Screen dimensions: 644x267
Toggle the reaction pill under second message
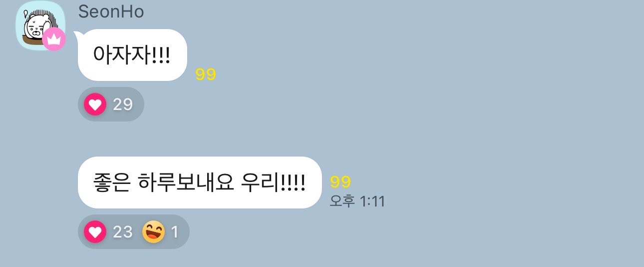coord(134,232)
